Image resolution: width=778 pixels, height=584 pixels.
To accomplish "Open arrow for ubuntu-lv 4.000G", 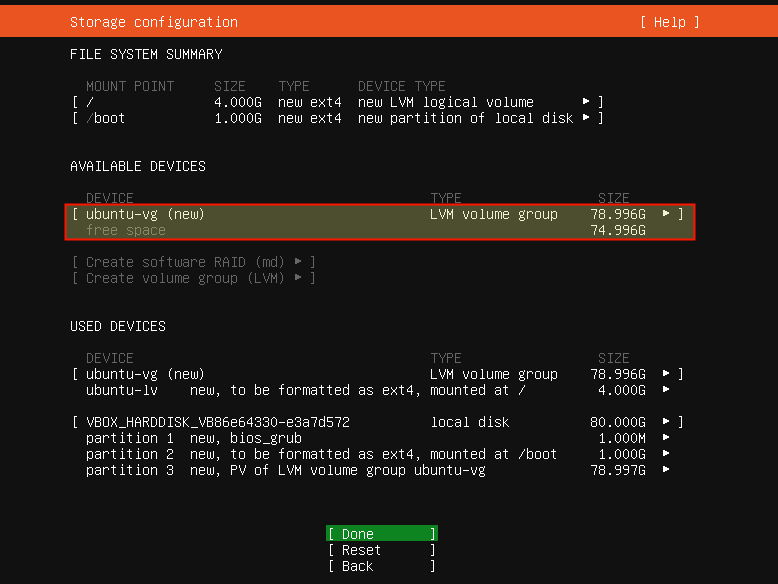I will pos(666,389).
